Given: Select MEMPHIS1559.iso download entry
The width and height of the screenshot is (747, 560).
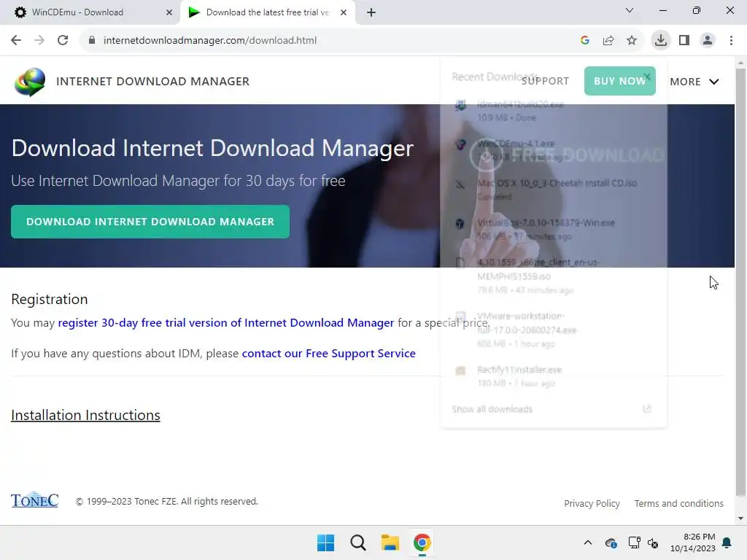Looking at the screenshot, I should click(553, 276).
